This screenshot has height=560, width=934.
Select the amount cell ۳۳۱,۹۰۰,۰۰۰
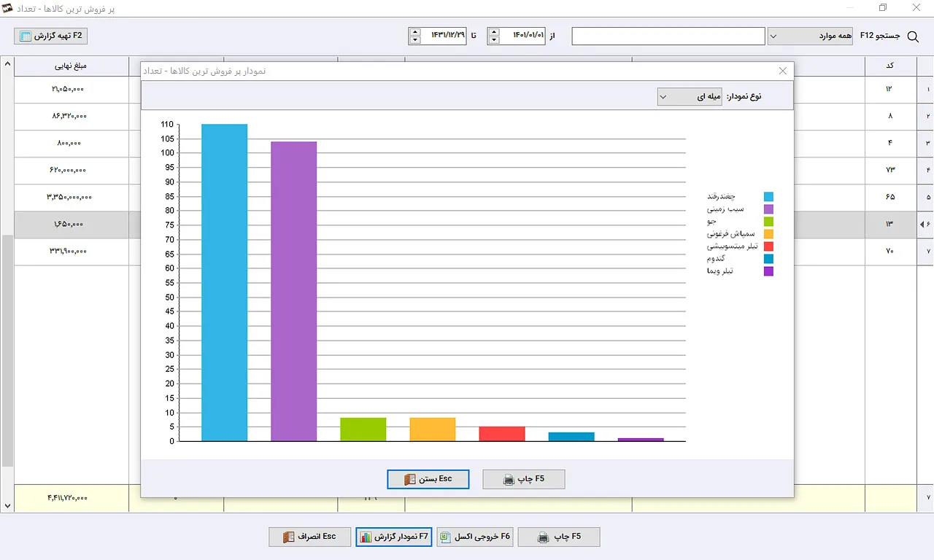(x=72, y=251)
